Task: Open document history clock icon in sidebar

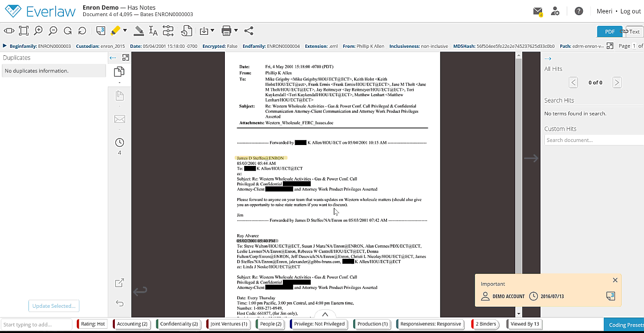Action: click(x=119, y=142)
